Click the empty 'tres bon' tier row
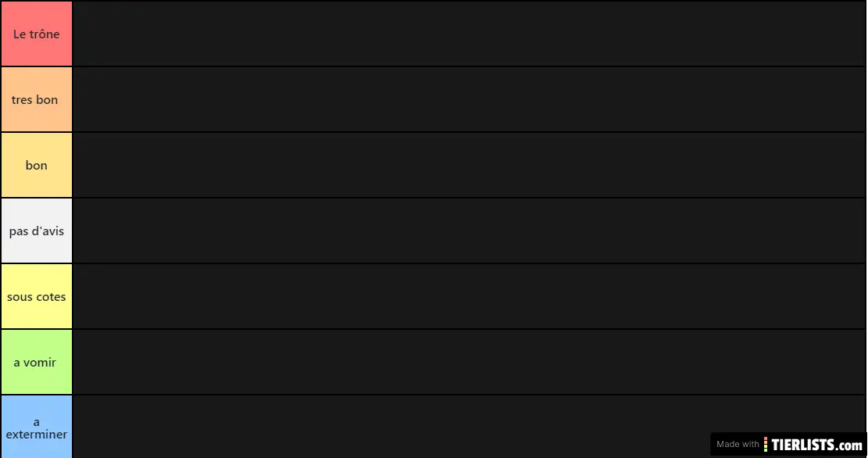 [469, 99]
